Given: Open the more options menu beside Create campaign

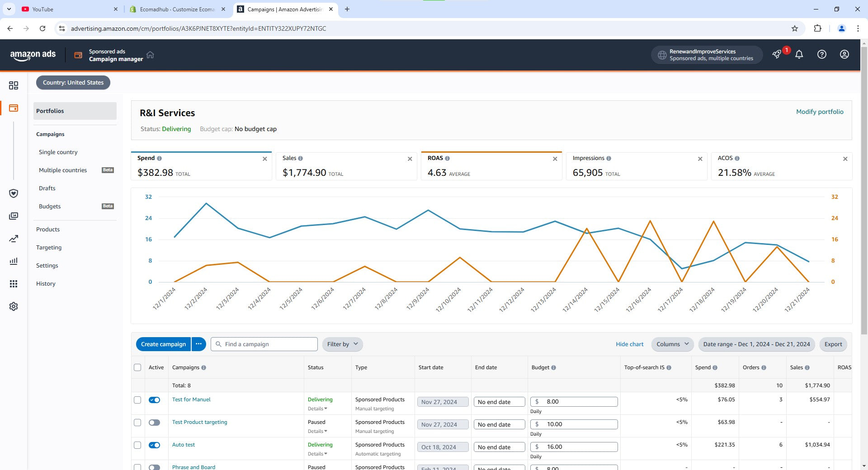Looking at the screenshot, I should (x=198, y=344).
